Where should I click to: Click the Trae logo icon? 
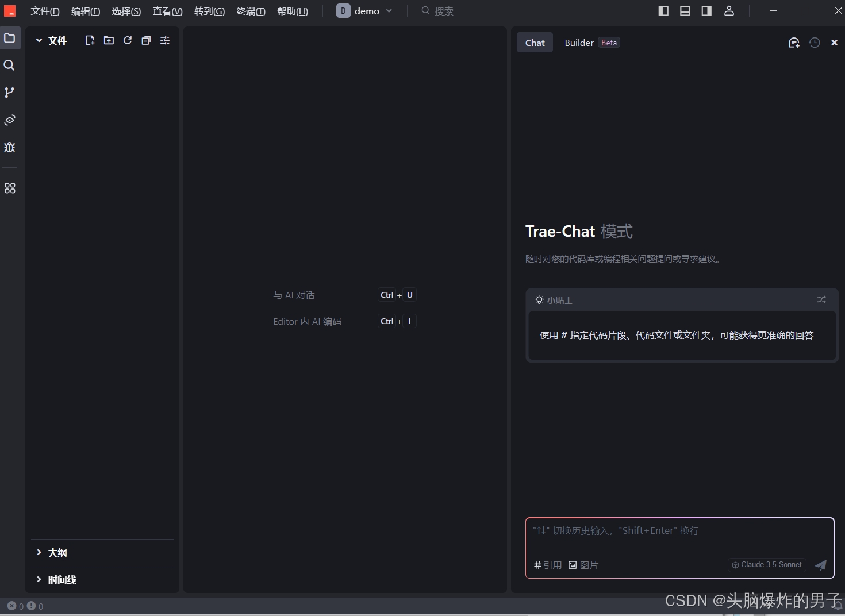click(x=10, y=11)
